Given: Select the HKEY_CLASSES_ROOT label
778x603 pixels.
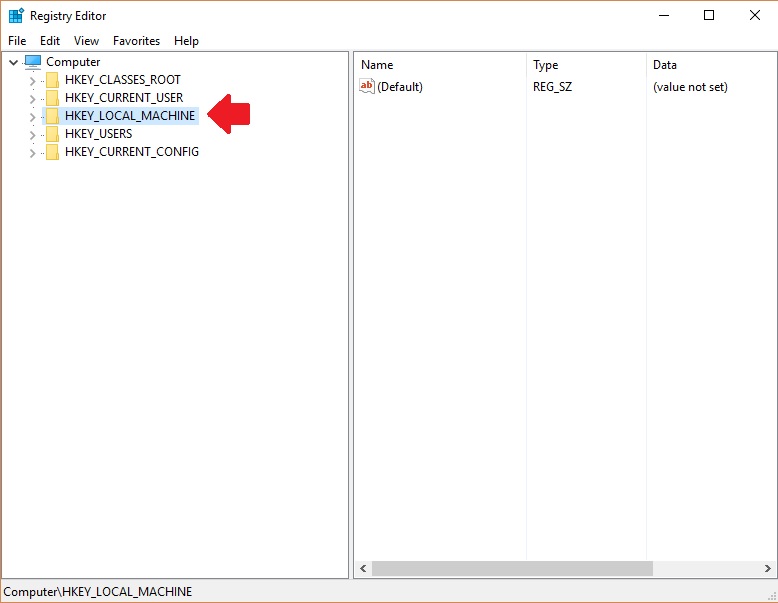Looking at the screenshot, I should coord(123,80).
